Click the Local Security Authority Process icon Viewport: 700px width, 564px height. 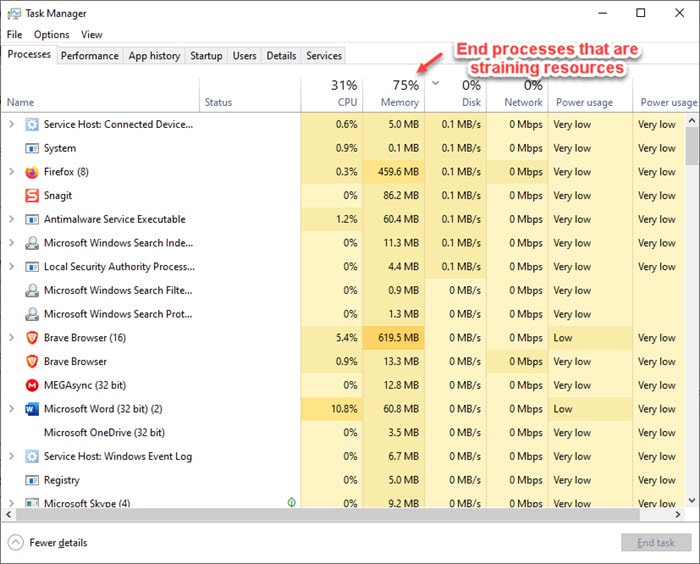click(x=32, y=267)
